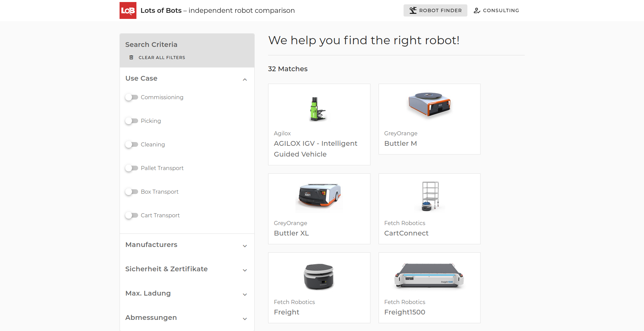Viewport: 644px width, 331px height.
Task: Click the Freight robot image
Action: coord(319,276)
